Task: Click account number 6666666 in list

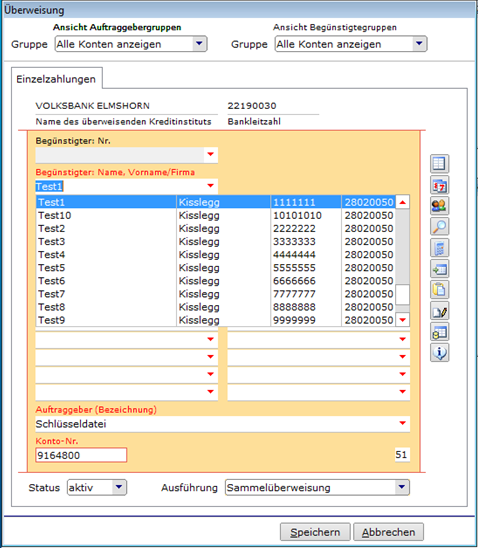Action: coord(294,281)
